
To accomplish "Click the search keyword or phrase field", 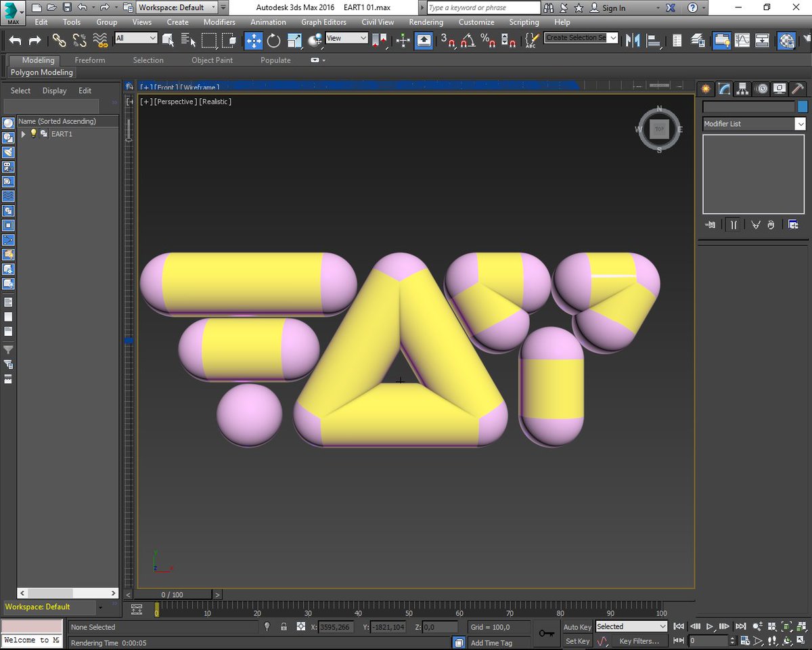I will (x=484, y=7).
